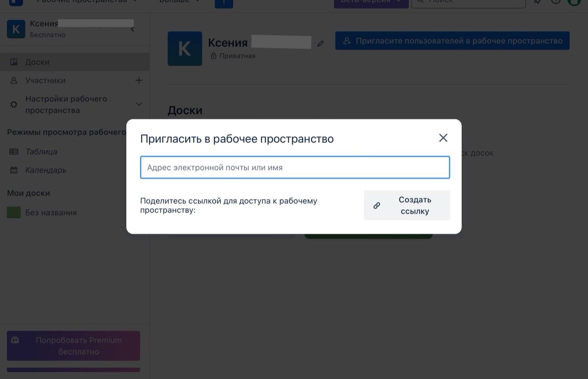Close the invite to workspace dialog
This screenshot has width=588, height=379.
[x=443, y=138]
